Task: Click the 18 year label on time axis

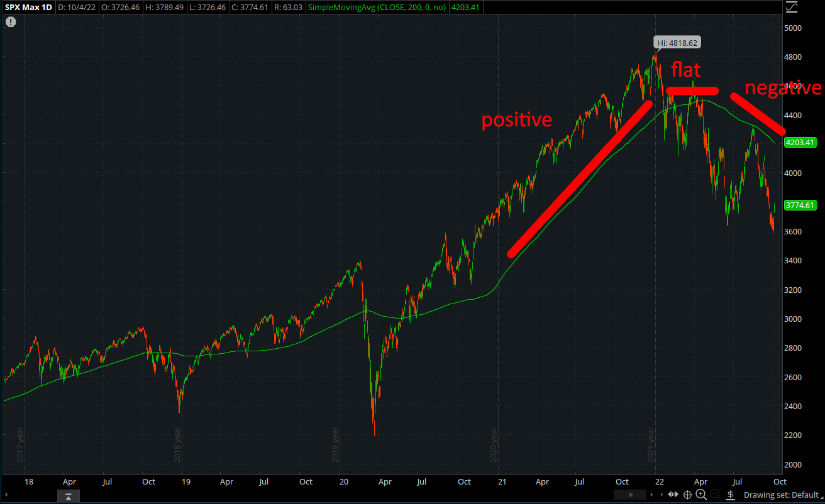Action: 29,482
